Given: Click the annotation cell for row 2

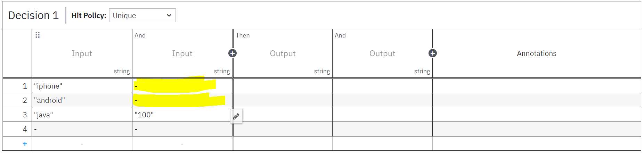Looking at the screenshot, I should tap(536, 100).
